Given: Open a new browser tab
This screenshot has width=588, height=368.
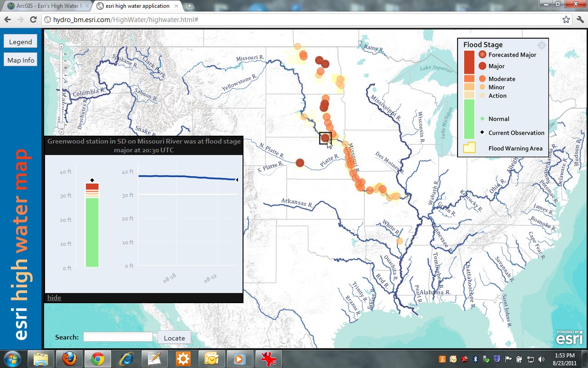Looking at the screenshot, I should click(x=190, y=6).
